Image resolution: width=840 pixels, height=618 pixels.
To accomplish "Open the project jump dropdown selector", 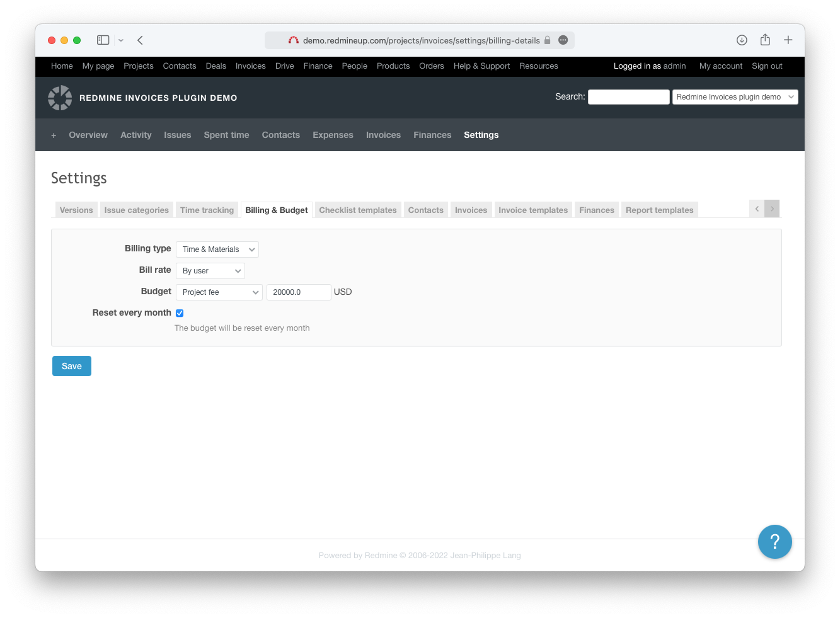I will [735, 97].
